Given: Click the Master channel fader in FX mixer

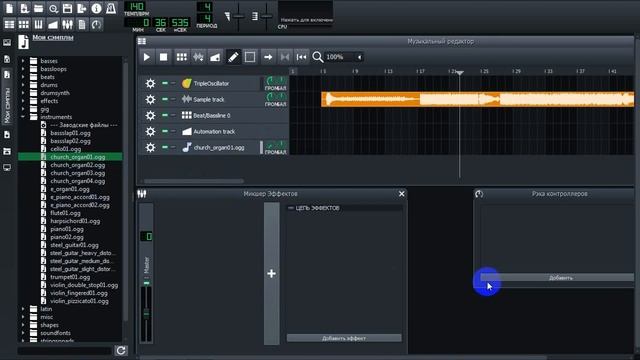Looking at the screenshot, I should point(146,314).
